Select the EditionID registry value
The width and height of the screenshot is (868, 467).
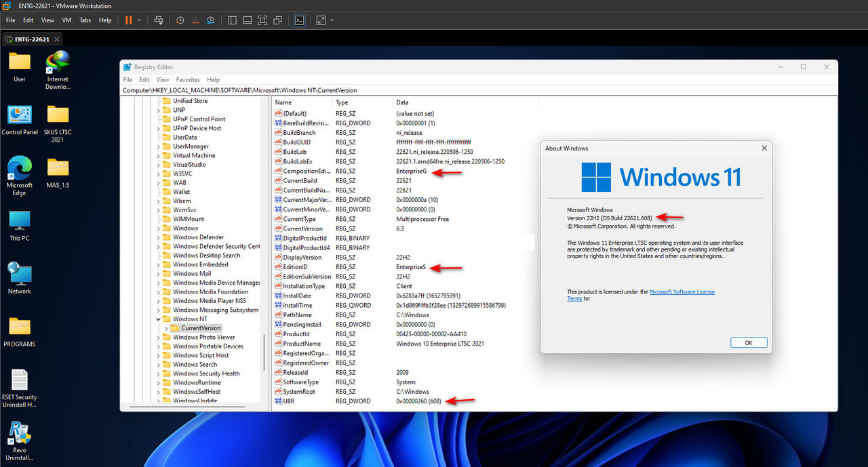click(296, 267)
